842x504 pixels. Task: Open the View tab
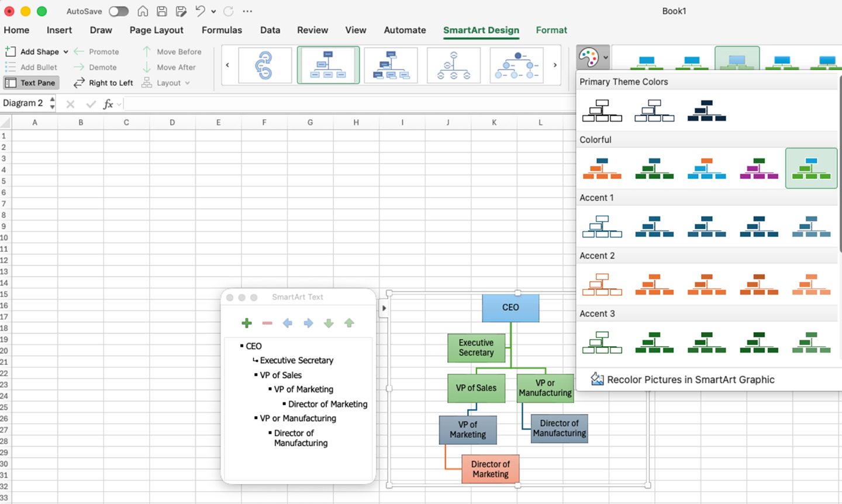(356, 30)
